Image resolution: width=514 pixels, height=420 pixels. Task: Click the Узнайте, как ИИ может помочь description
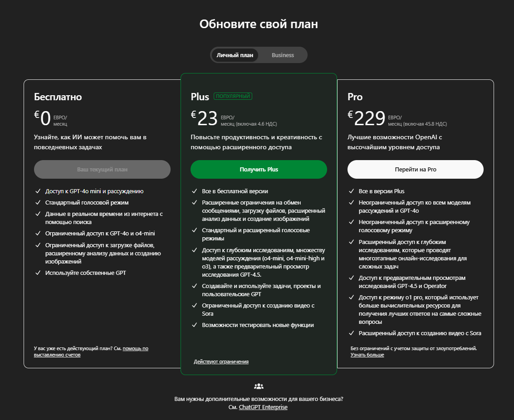pos(90,142)
